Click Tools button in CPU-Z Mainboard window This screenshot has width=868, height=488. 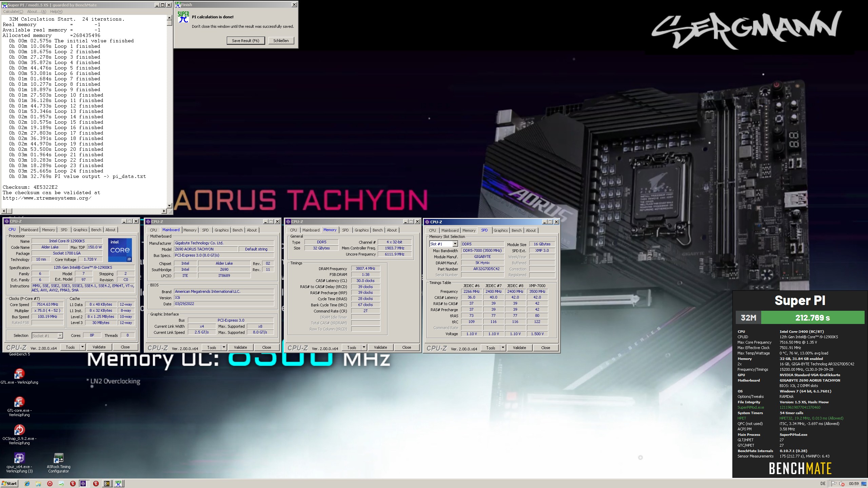coord(212,347)
